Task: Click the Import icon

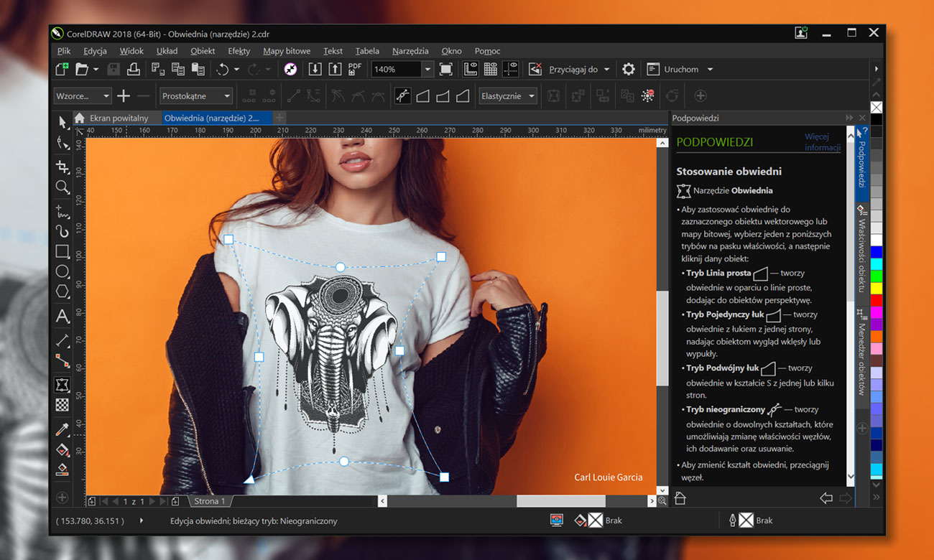Action: coord(315,69)
